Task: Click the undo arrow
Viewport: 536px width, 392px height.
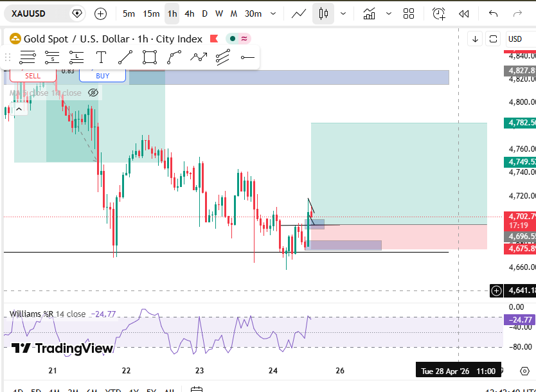Action: click(493, 13)
